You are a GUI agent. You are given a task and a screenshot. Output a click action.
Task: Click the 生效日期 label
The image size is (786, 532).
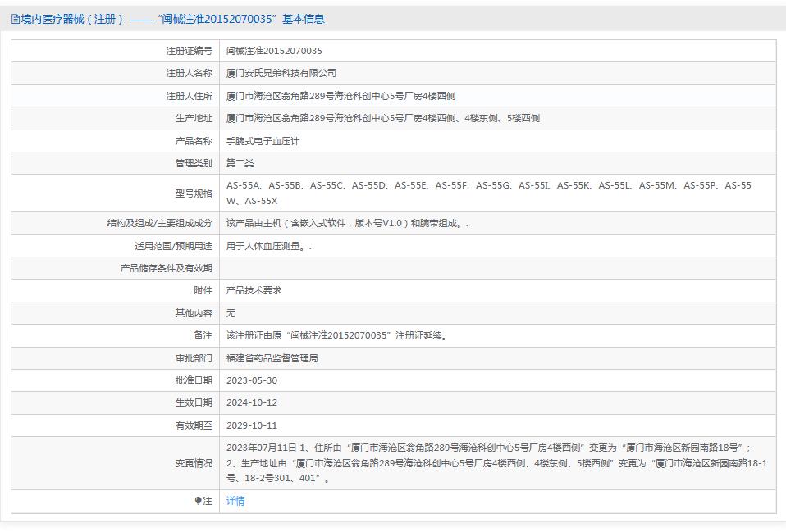(194, 402)
